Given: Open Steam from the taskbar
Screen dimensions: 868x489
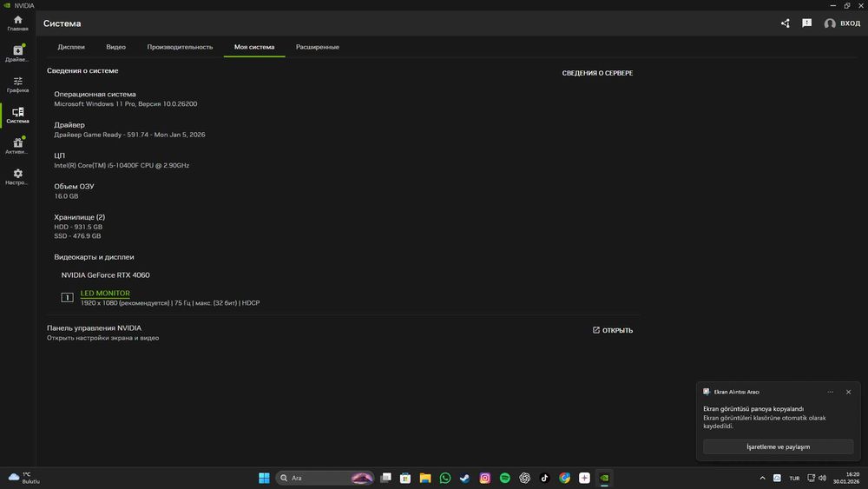Looking at the screenshot, I should tap(465, 478).
